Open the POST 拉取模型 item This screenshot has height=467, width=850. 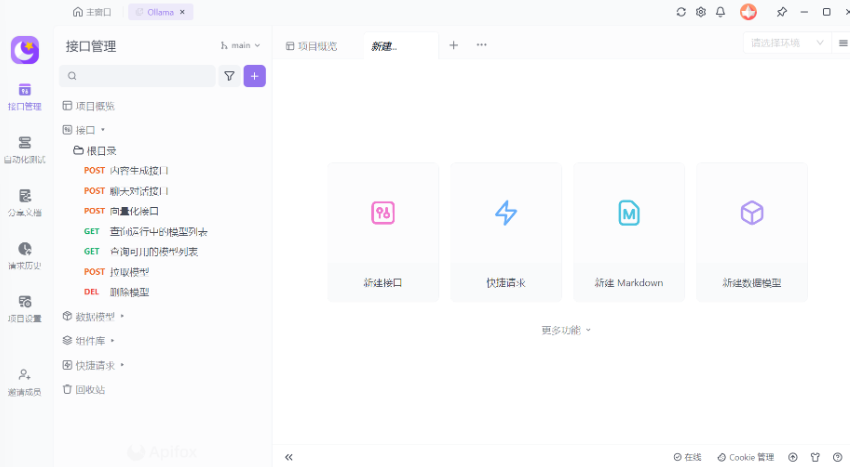116,272
